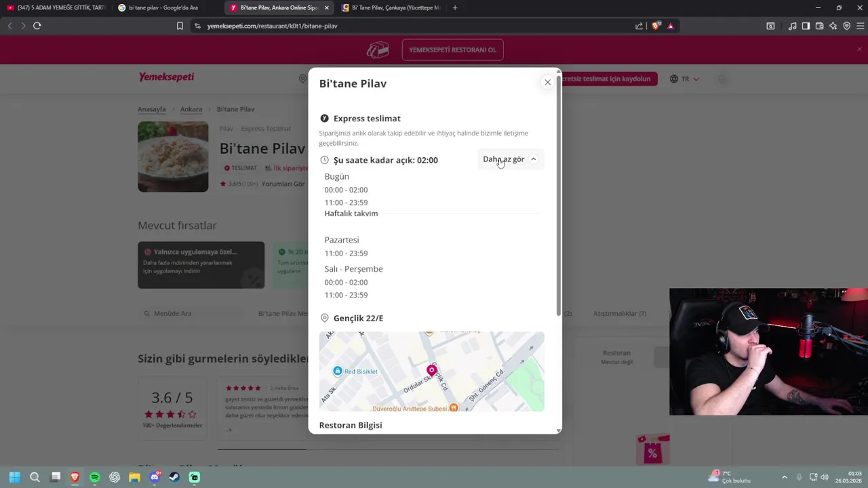Dismiss the top pink banner
Screen dimensions: 868x488
(859, 49)
